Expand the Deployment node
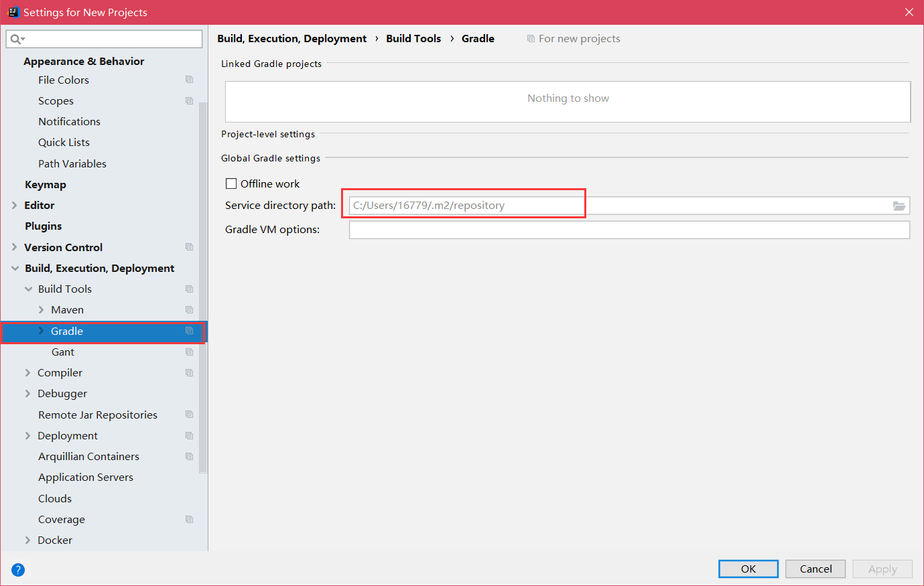Screen dimensions: 924x586 coord(27,436)
